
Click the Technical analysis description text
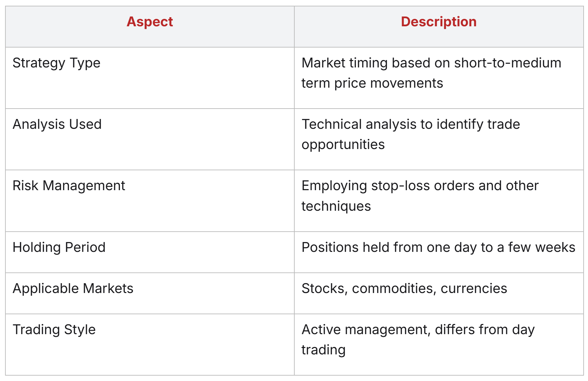410,134
